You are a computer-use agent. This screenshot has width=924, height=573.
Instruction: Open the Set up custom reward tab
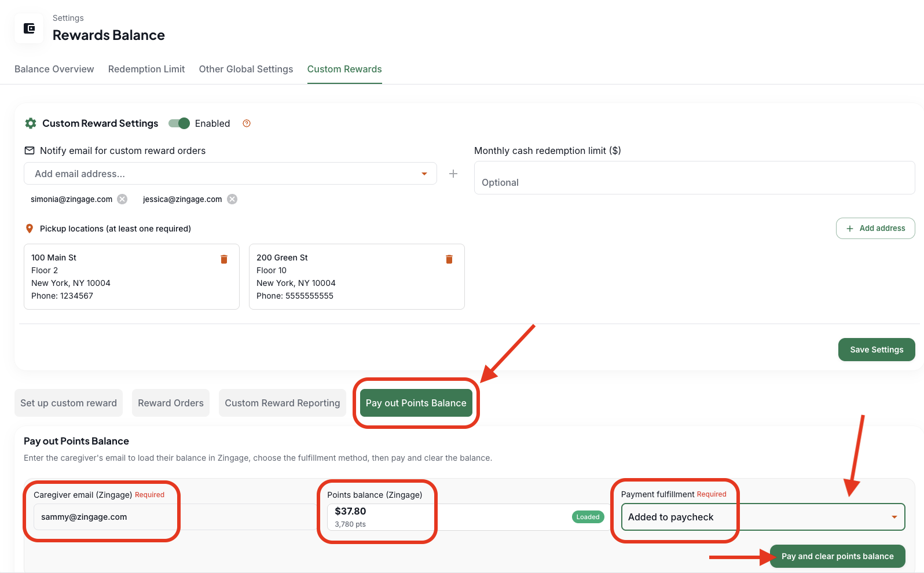68,403
